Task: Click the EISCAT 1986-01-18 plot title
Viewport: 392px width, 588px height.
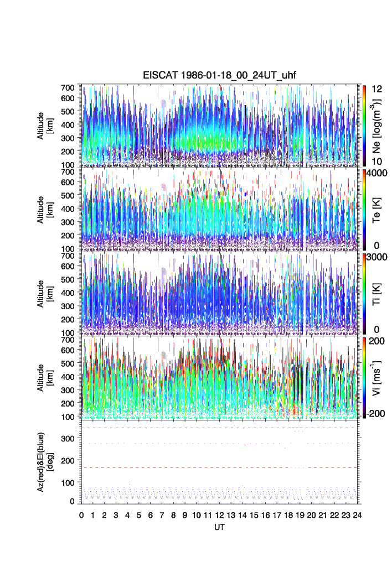Action: (x=220, y=76)
